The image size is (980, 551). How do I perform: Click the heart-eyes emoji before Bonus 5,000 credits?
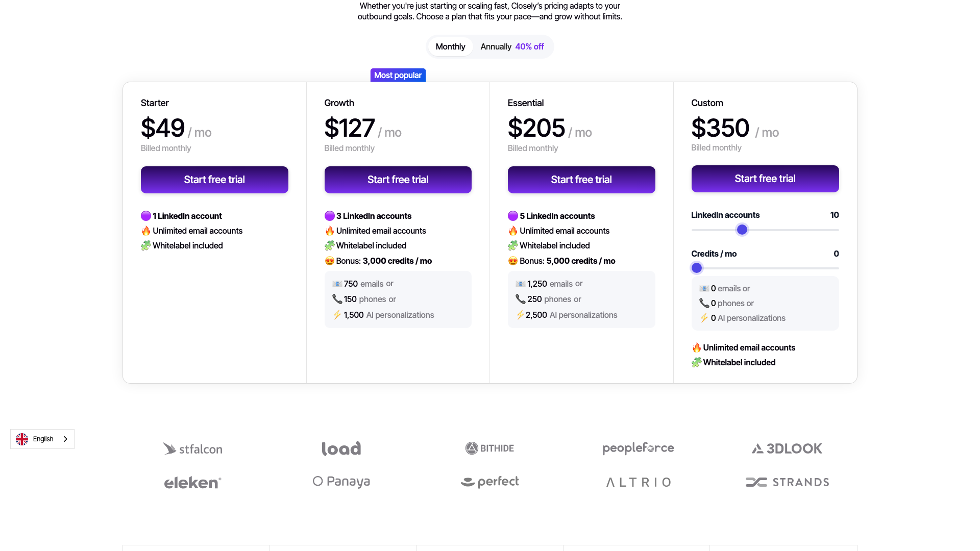(x=513, y=261)
